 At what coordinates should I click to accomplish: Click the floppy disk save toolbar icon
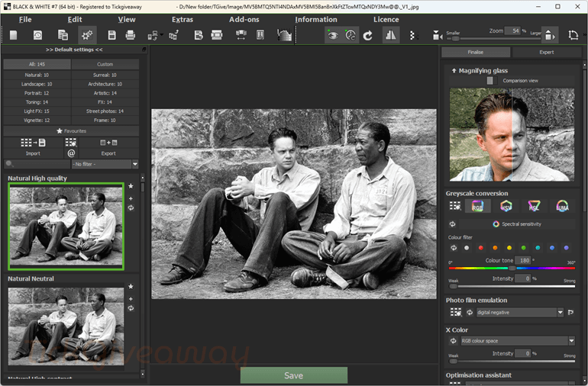111,35
